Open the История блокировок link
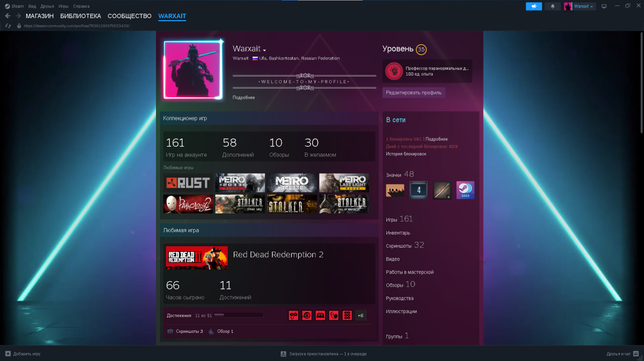Viewport: 644px width, 361px height. pos(406,154)
